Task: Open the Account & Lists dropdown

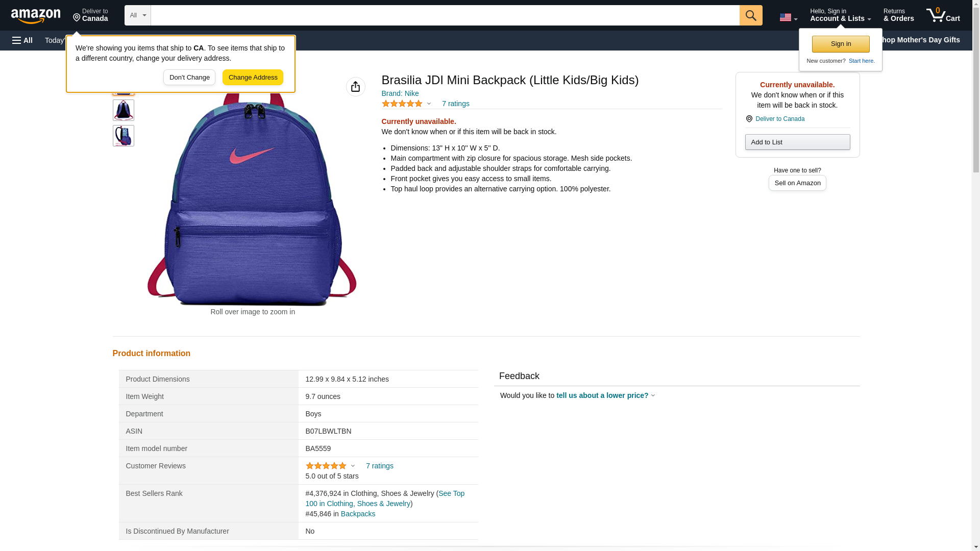Action: click(x=840, y=15)
